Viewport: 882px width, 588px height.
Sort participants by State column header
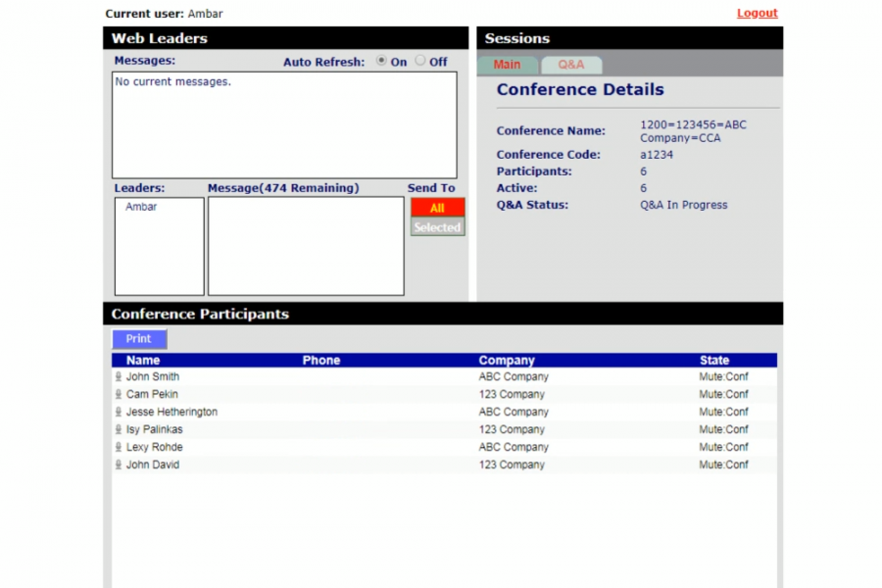point(714,361)
